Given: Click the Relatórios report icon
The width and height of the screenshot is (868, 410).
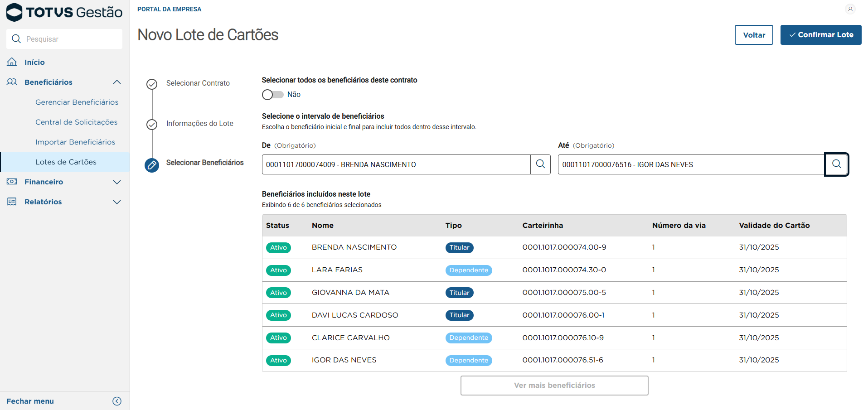Looking at the screenshot, I should [12, 202].
